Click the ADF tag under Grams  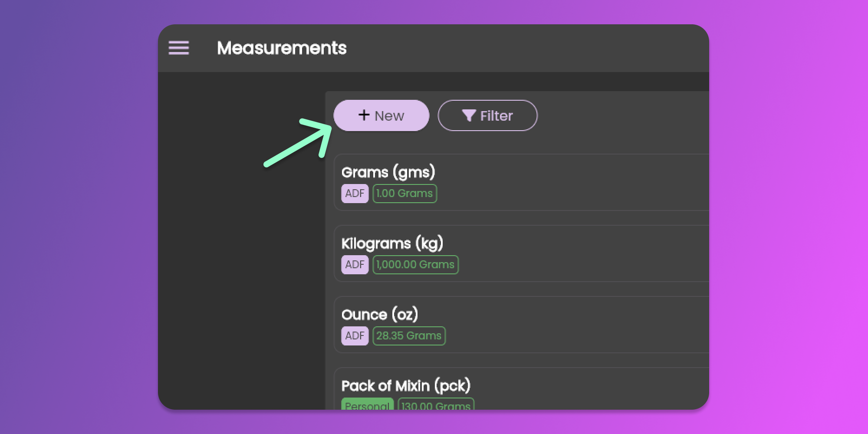pyautogui.click(x=355, y=194)
